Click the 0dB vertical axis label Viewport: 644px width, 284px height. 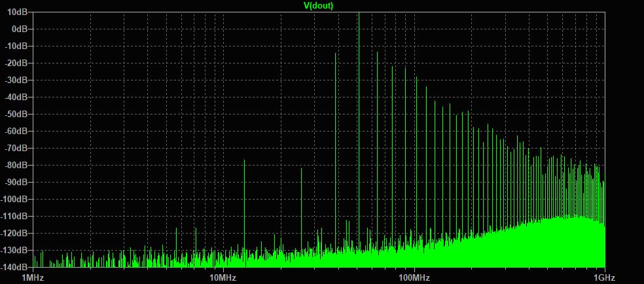click(20, 29)
